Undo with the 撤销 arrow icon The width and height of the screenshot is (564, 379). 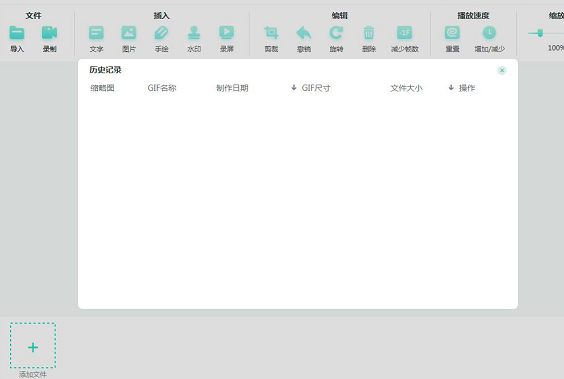[x=304, y=33]
